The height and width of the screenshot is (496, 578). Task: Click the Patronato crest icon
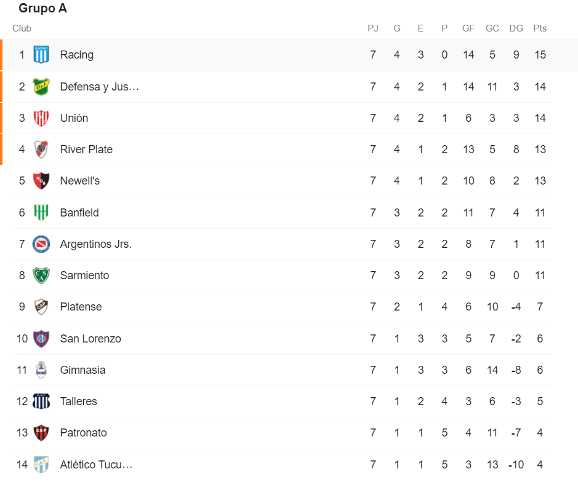coord(41,433)
